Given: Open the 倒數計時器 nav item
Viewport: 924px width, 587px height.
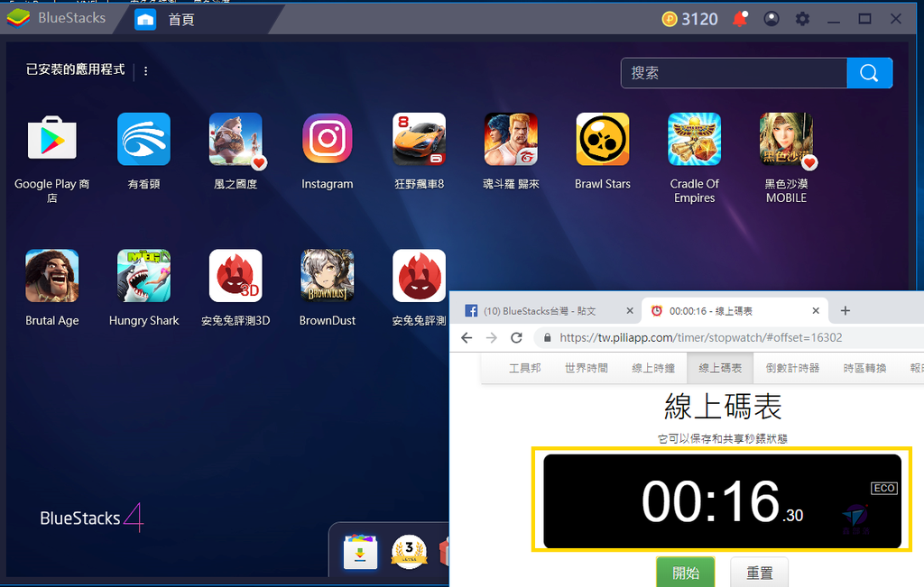Looking at the screenshot, I should tap(792, 368).
